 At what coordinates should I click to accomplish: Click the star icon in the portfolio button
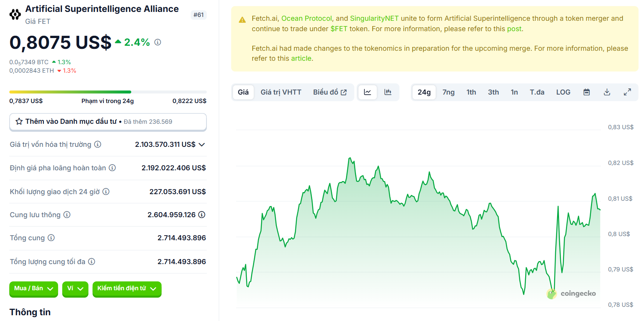(x=19, y=121)
